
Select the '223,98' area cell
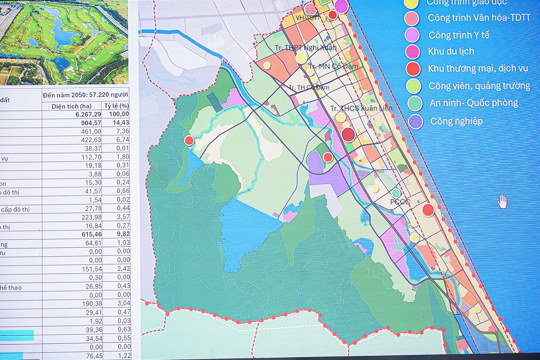click(91, 217)
